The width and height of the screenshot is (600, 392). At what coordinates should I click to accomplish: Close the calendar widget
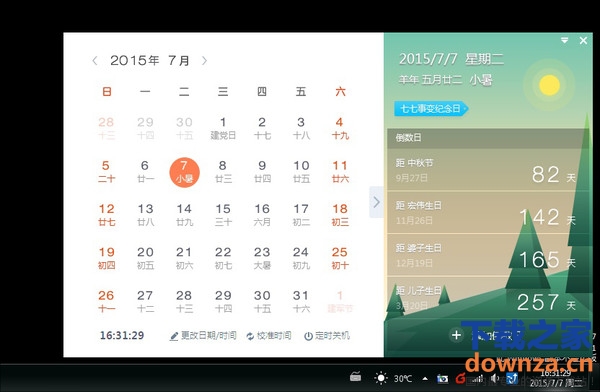[x=583, y=40]
